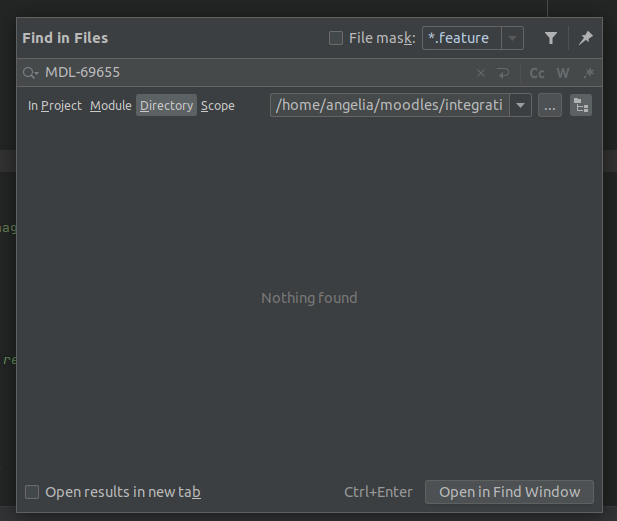Select the Scope tab
This screenshot has height=521, width=617.
[218, 105]
